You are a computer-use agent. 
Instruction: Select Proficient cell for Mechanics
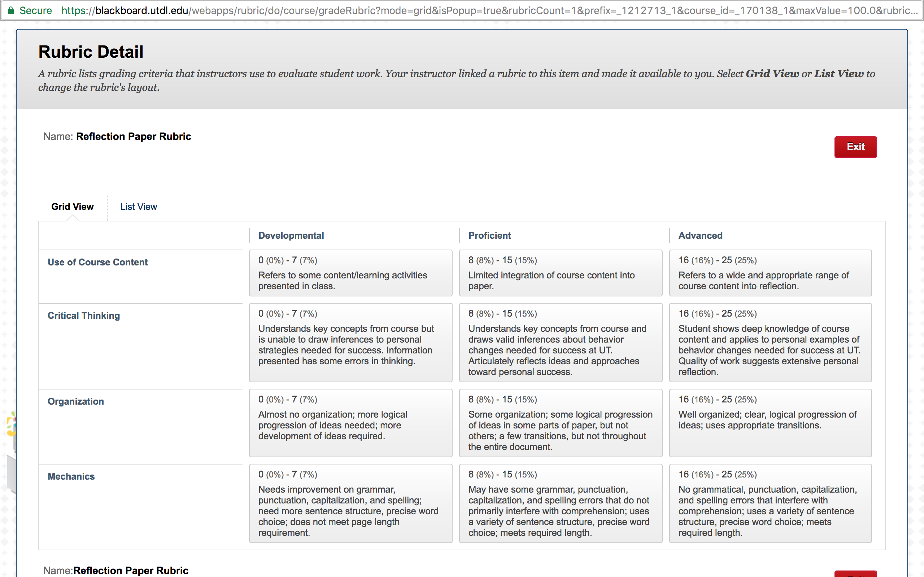[x=561, y=503]
